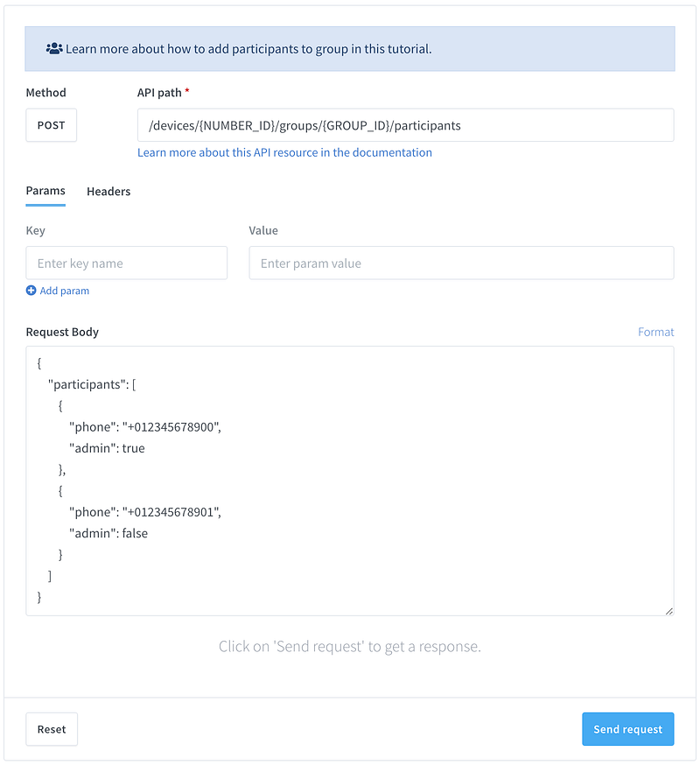Viewport: 700px width, 765px height.
Task: Click the "participants" key in request body
Action: pyautogui.click(x=85, y=384)
